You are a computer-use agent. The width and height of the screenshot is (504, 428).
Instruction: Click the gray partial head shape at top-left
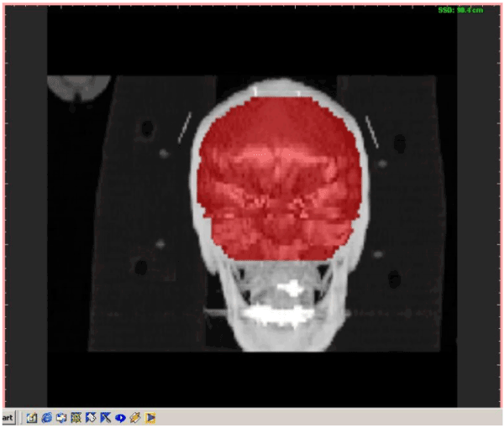click(x=78, y=89)
